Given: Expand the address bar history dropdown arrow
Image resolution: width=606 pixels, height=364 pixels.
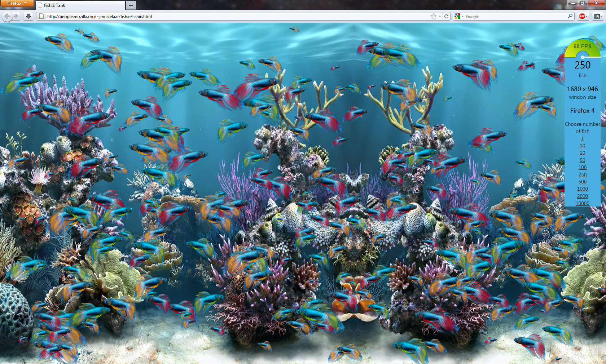Looking at the screenshot, I should coord(440,16).
